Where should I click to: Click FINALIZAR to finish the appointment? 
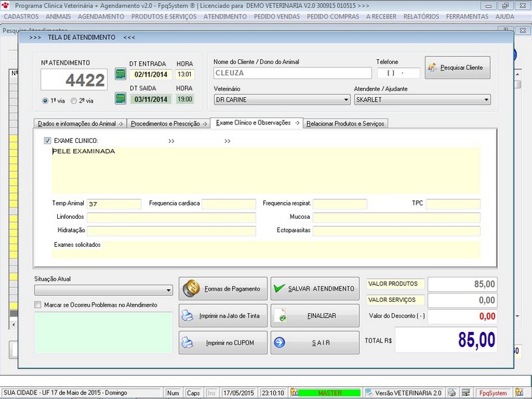tap(315, 315)
